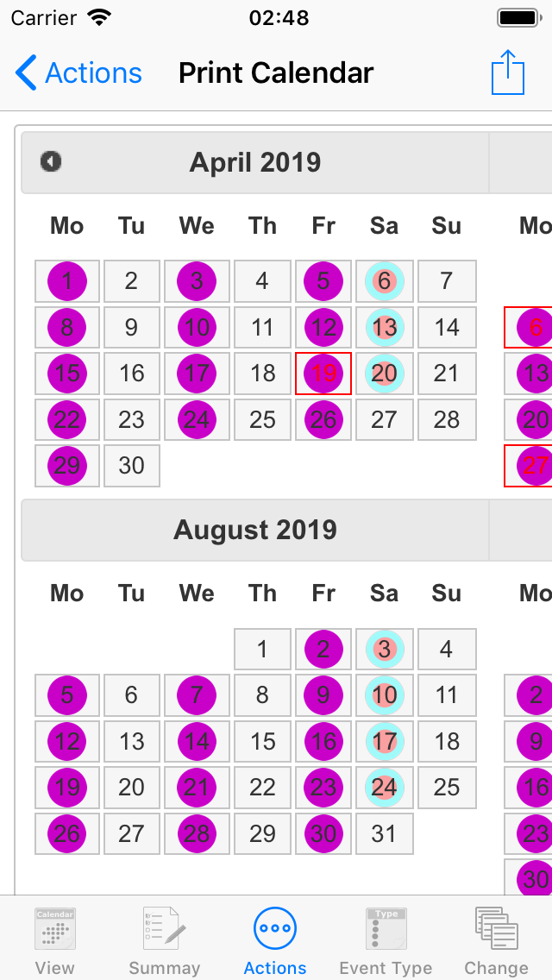Tap April 28 Sunday cell

click(x=447, y=419)
